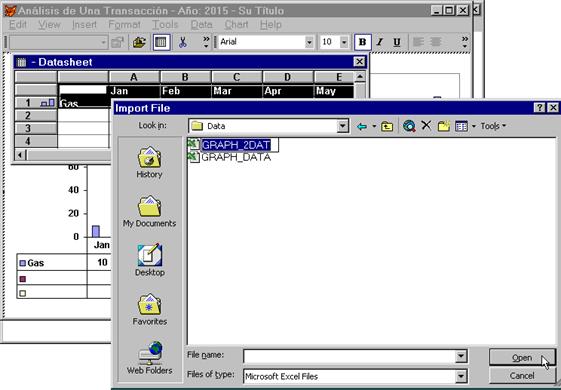Go up one folder level
This screenshot has height=390, width=561.
[x=387, y=126]
